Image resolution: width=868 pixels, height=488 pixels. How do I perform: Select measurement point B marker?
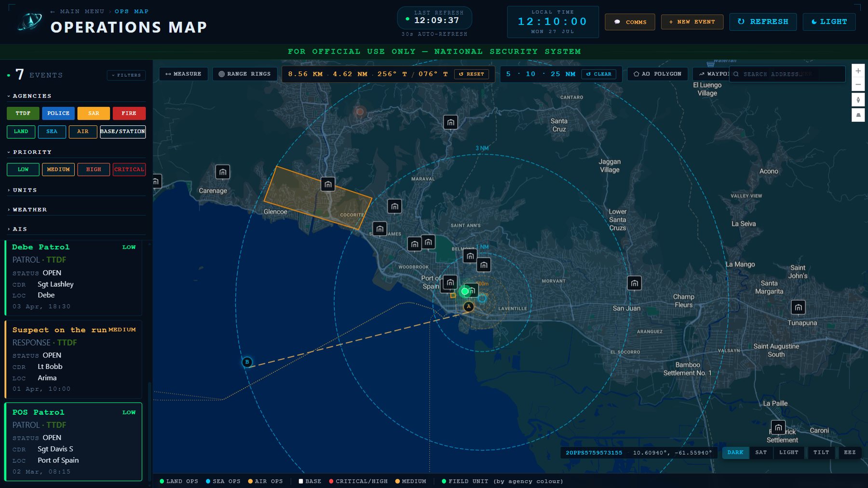[247, 362]
